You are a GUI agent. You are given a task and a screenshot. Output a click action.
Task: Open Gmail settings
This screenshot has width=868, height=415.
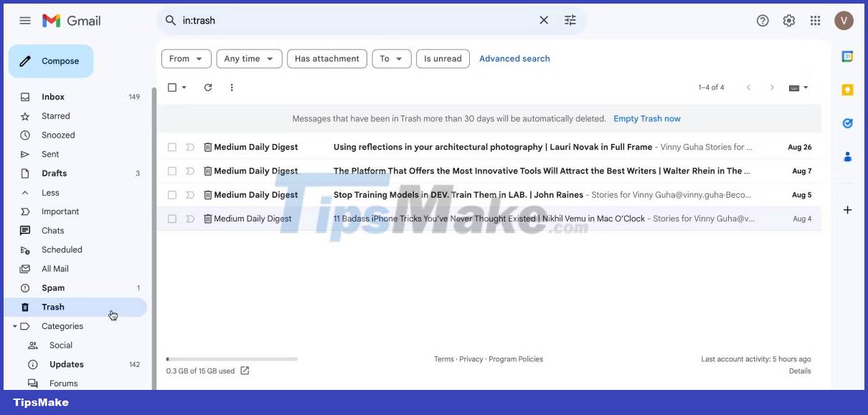[x=789, y=20]
